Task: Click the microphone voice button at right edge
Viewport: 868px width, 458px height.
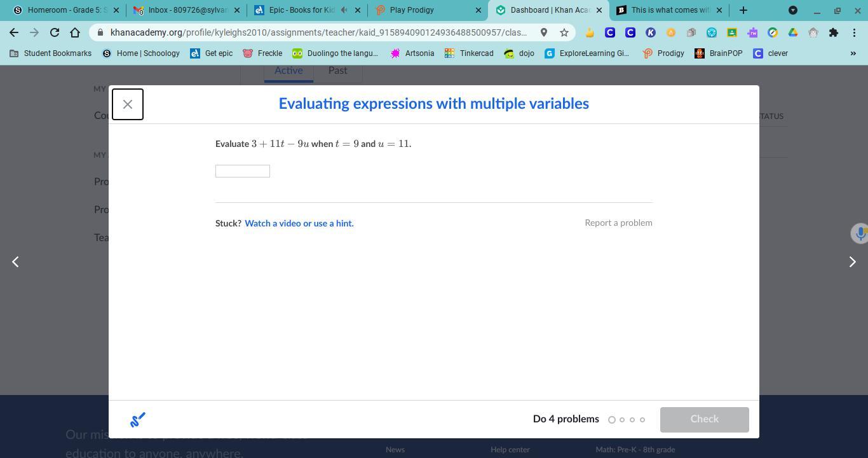Action: 860,233
